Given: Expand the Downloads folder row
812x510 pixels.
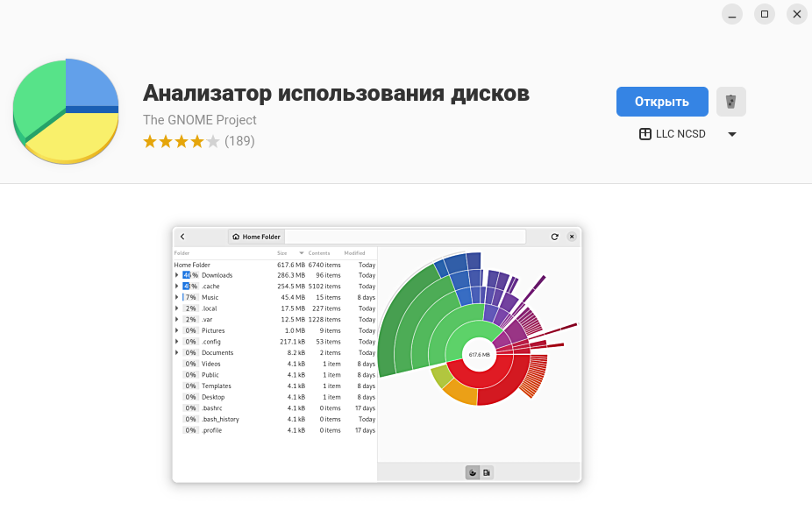Looking at the screenshot, I should point(177,275).
